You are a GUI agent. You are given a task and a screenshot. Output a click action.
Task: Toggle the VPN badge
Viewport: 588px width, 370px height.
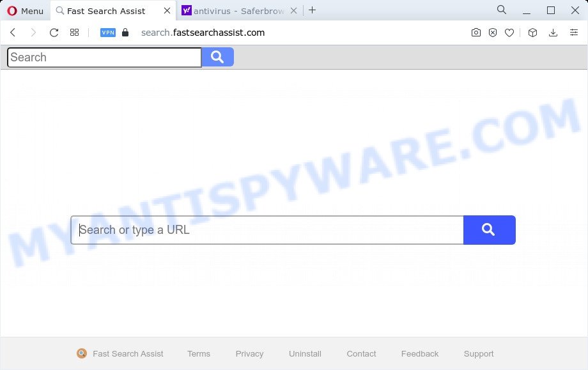(108, 33)
